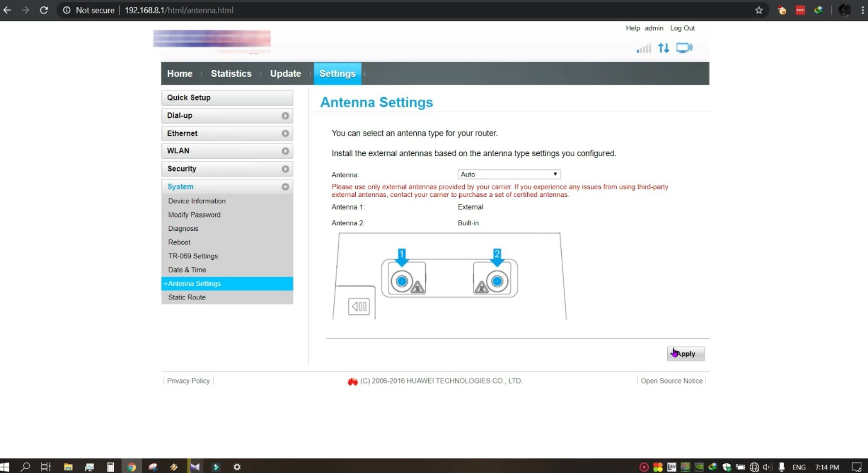
Task: Click the bookmark star in the address bar
Action: [759, 10]
